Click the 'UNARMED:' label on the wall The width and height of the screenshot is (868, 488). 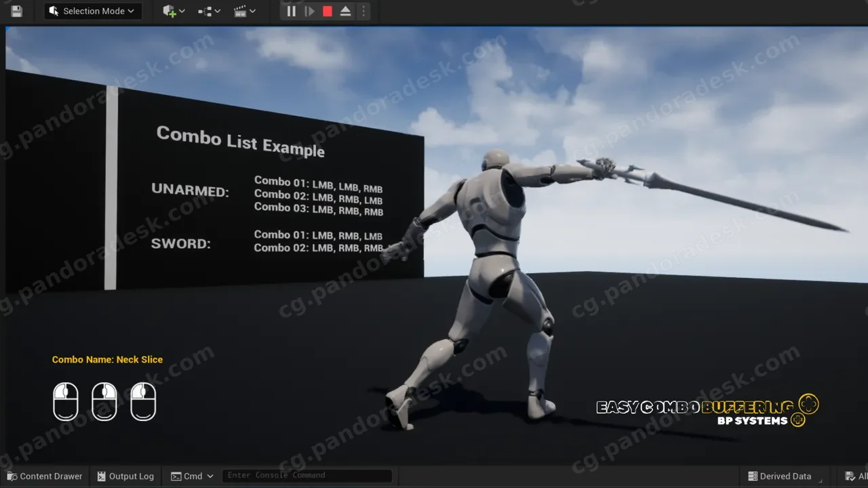190,190
